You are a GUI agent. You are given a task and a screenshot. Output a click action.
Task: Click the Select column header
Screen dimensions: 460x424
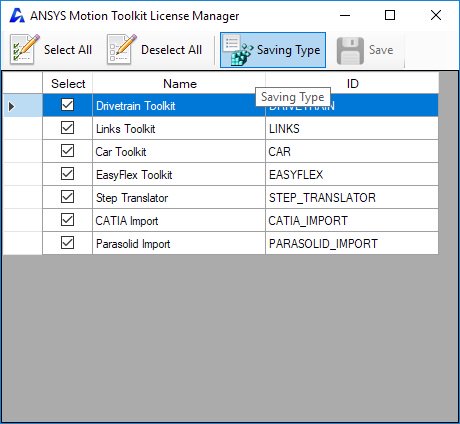pyautogui.click(x=68, y=83)
